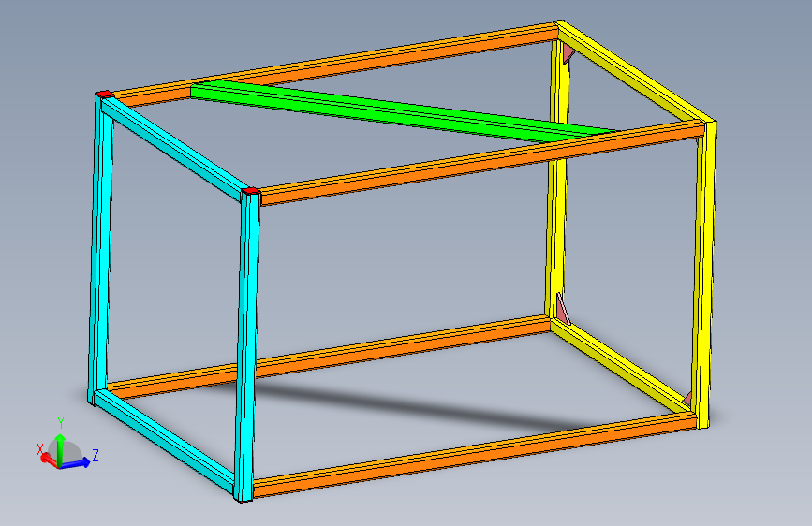This screenshot has height=526, width=812.
Task: Select the orange bottom beam at the front cyan post base
Action: point(474,455)
